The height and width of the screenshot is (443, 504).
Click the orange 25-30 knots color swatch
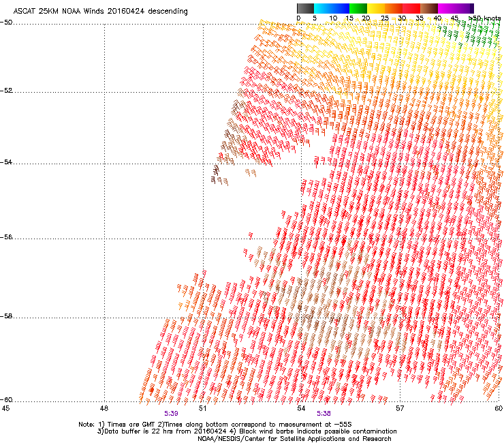pos(393,8)
